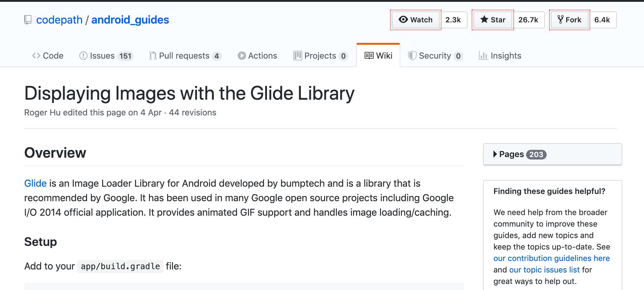Follow the Glide link in Overview

point(35,183)
